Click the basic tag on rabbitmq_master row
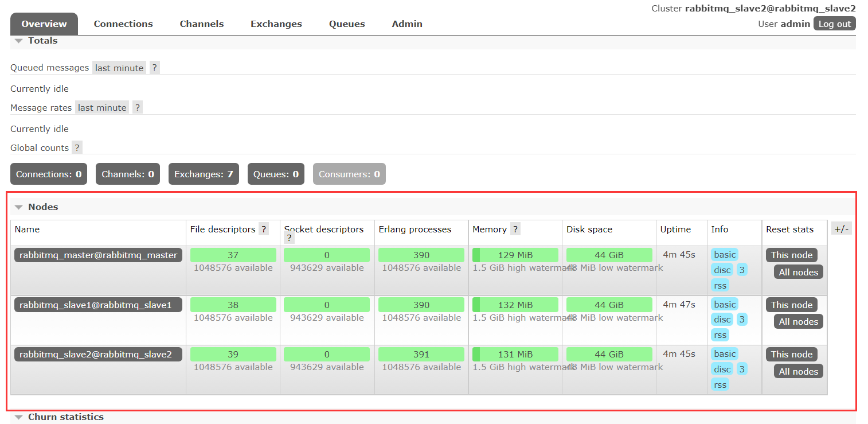This screenshot has width=868, height=424. [725, 255]
